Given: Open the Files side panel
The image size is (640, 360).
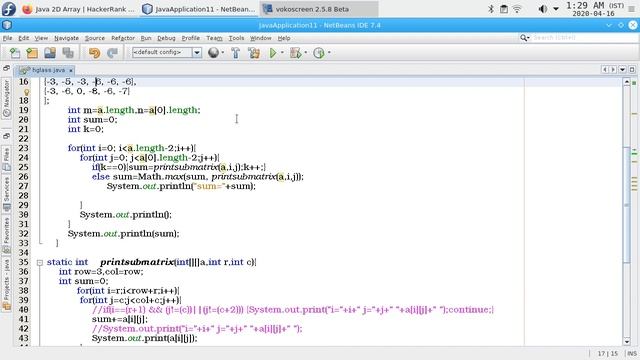Looking at the screenshot, I should (7, 160).
